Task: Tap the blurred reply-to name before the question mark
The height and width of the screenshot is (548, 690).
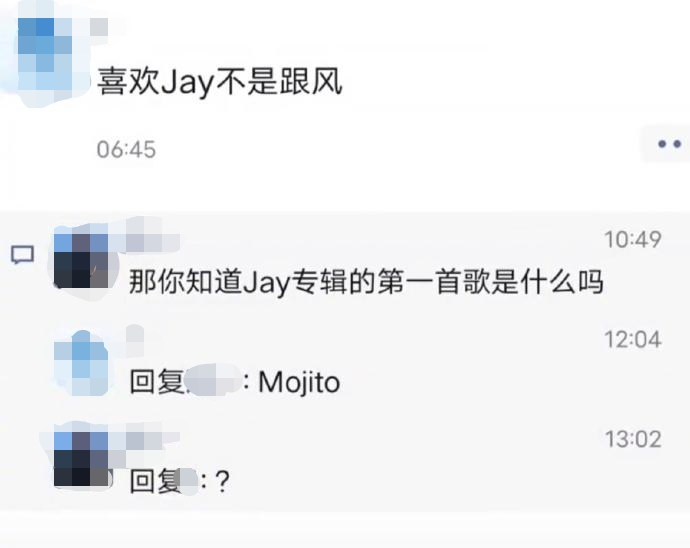Action: (189, 481)
